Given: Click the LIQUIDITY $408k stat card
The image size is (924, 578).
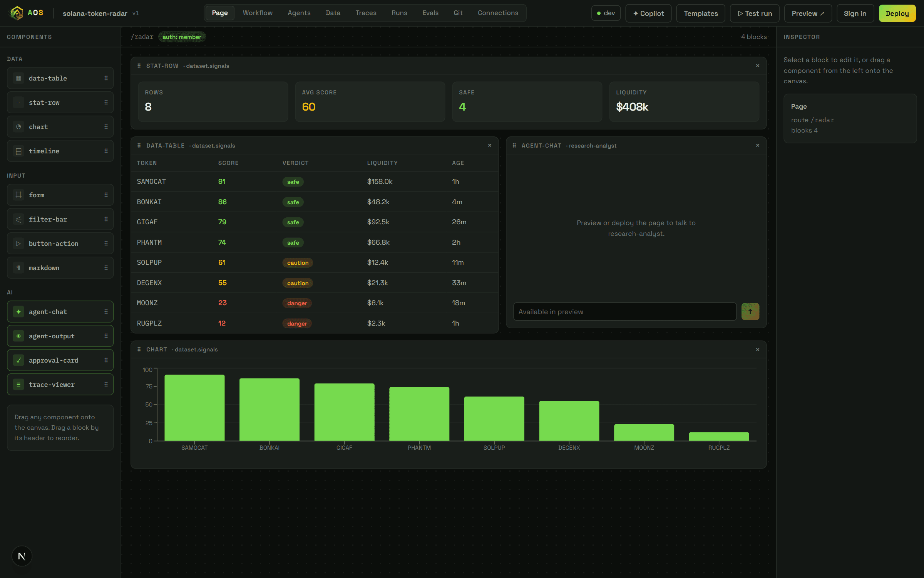Looking at the screenshot, I should (684, 102).
